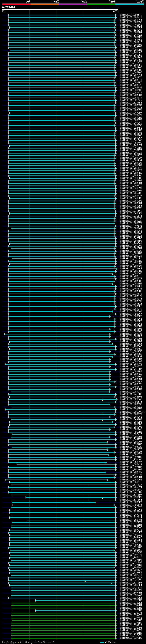This screenshot has width=146, height=644.
Task: Click the Large gaps legend text
Action: click(x=28, y=642)
